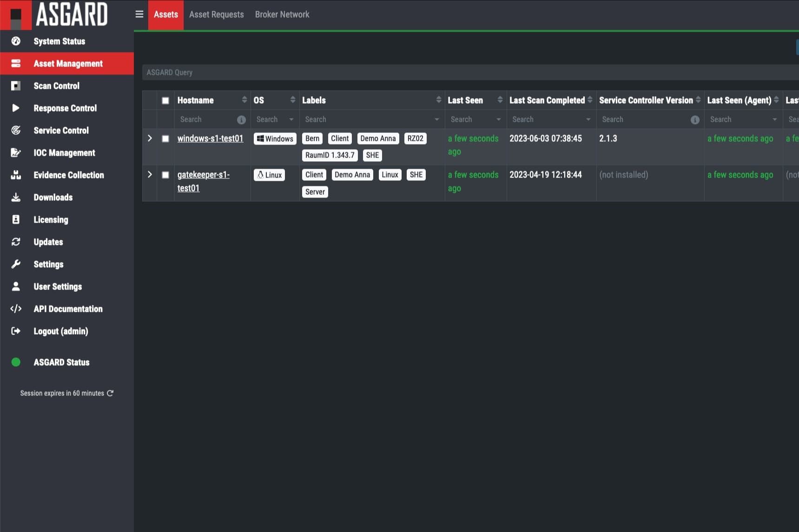Image resolution: width=799 pixels, height=532 pixels.
Task: Click the Server label tag
Action: (315, 192)
